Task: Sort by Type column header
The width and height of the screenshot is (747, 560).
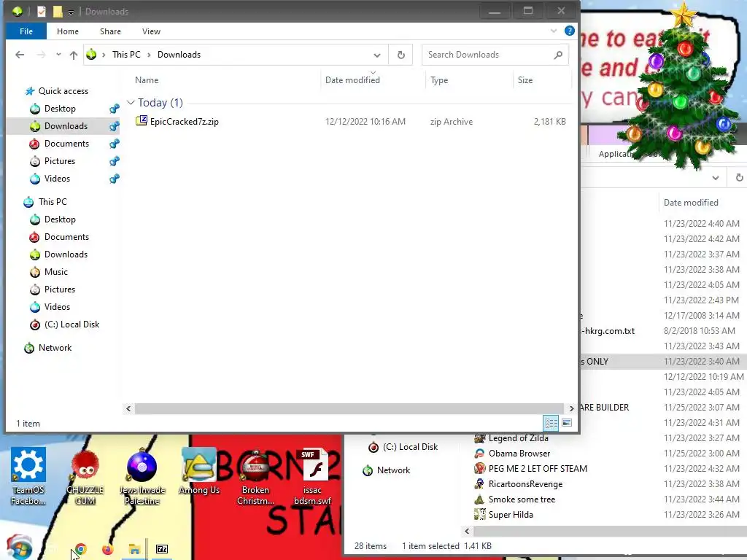Action: [x=439, y=80]
